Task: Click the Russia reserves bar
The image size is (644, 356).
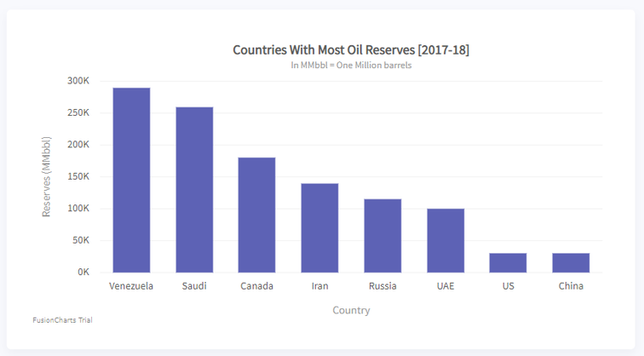Action: click(x=382, y=235)
